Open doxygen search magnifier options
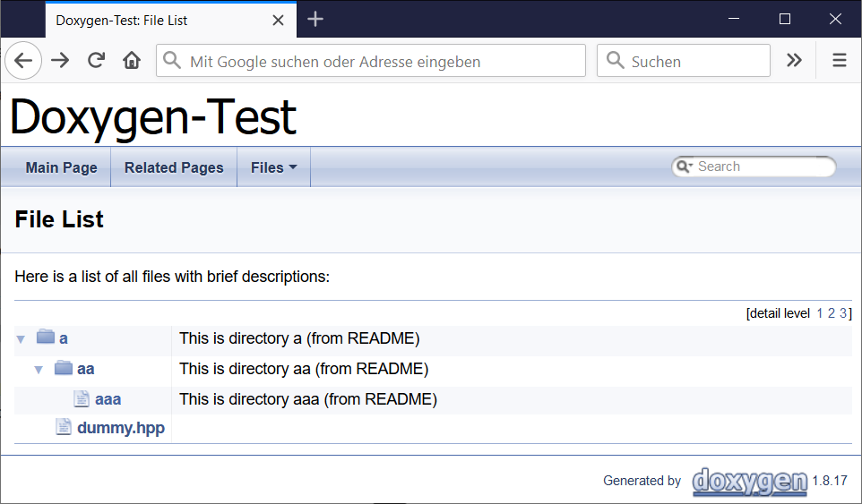The width and height of the screenshot is (862, 504). (684, 167)
